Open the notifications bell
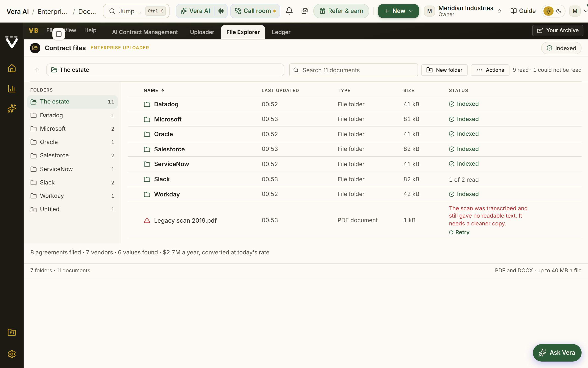 pos(289,11)
